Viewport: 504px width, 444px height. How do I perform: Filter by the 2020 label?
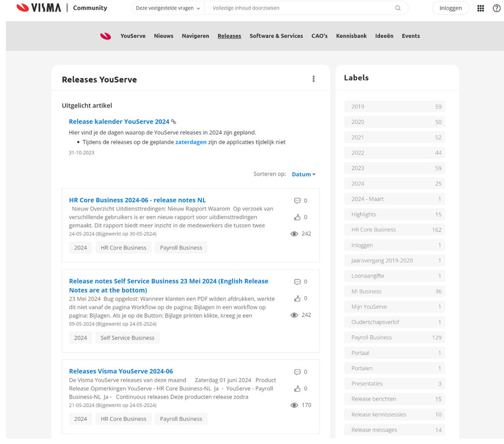395,122
